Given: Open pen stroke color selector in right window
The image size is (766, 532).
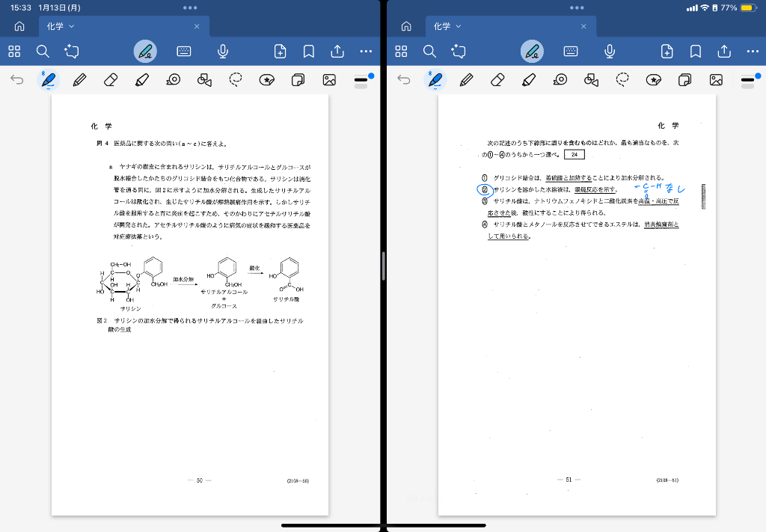Looking at the screenshot, I should coord(747,80).
